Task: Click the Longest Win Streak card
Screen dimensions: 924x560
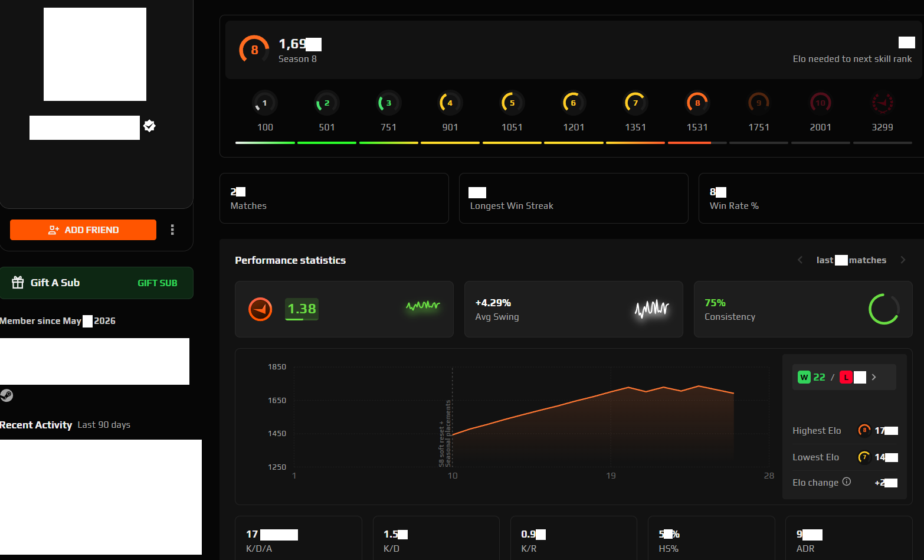Action: coord(574,198)
